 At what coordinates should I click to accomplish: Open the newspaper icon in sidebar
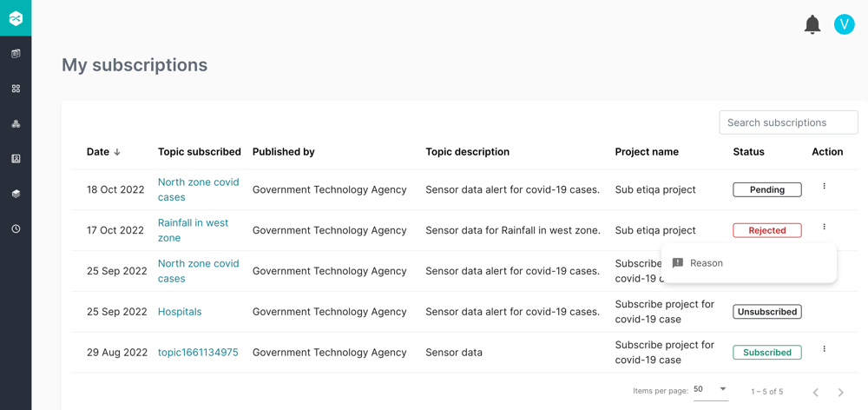[16, 54]
